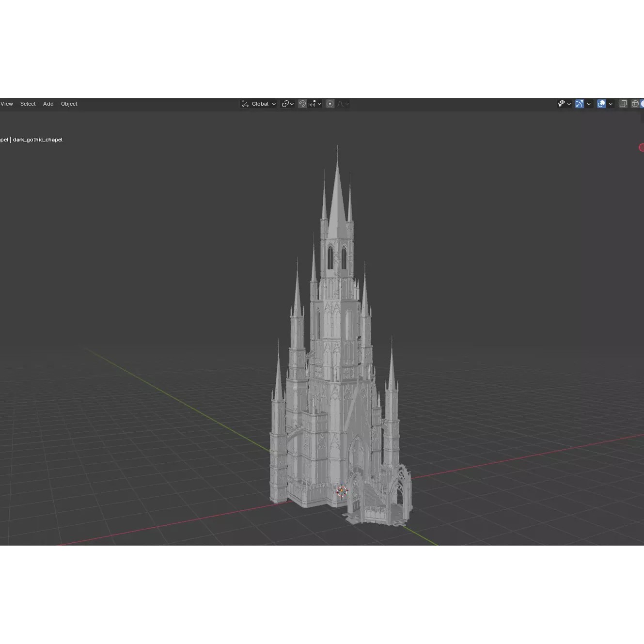Expand the snapping options dropdown
The width and height of the screenshot is (644, 644).
pos(319,104)
